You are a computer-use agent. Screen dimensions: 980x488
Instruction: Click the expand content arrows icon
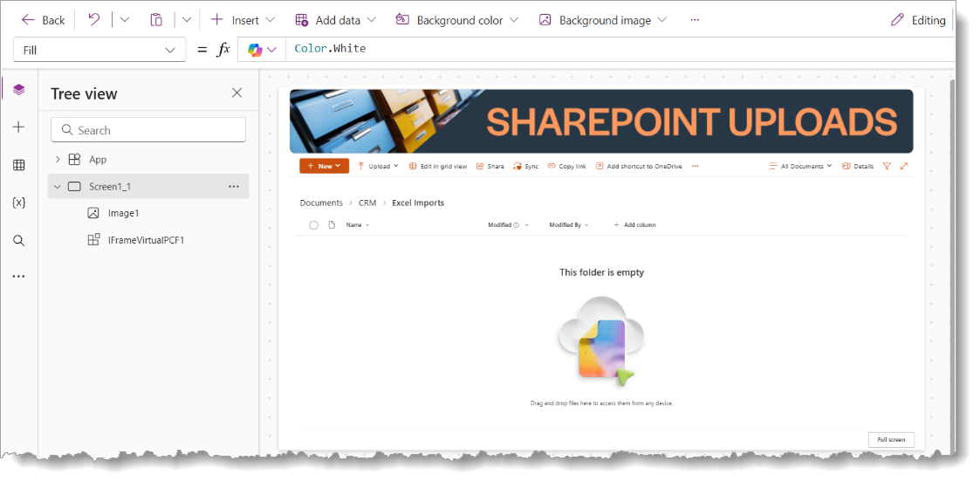click(x=904, y=166)
